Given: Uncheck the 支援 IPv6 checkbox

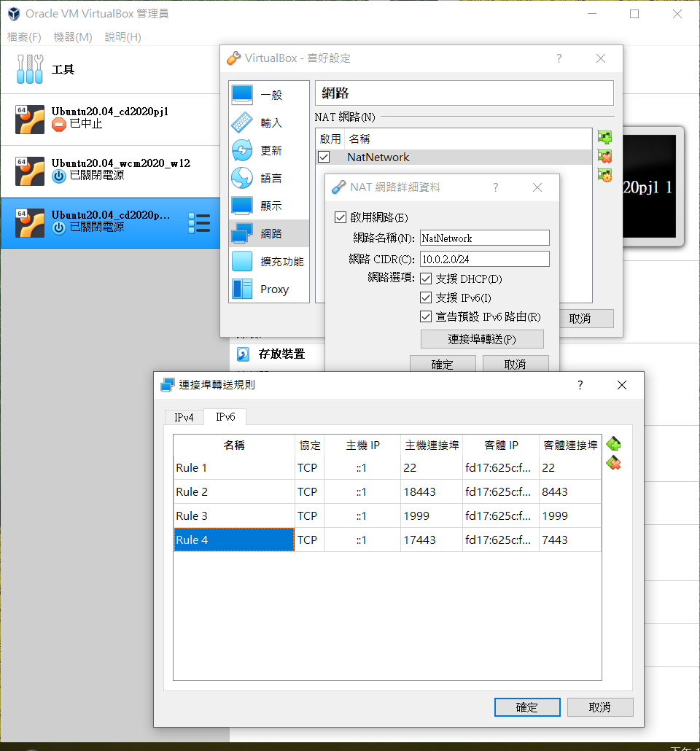Looking at the screenshot, I should click(x=427, y=297).
